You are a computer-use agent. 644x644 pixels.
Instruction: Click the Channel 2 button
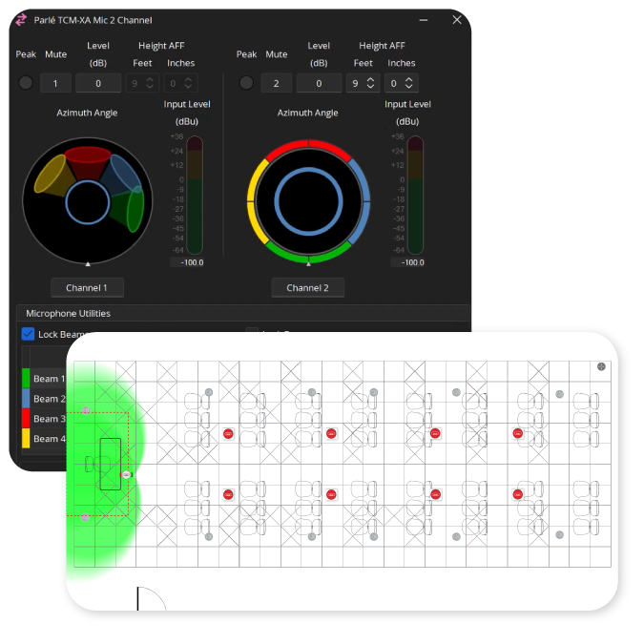click(307, 287)
